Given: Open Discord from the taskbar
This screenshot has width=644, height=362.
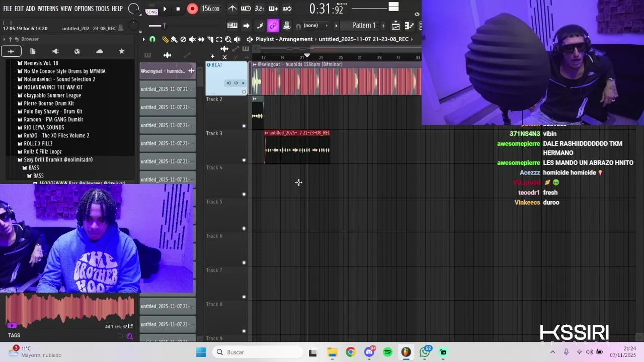Looking at the screenshot, I should tap(369, 352).
